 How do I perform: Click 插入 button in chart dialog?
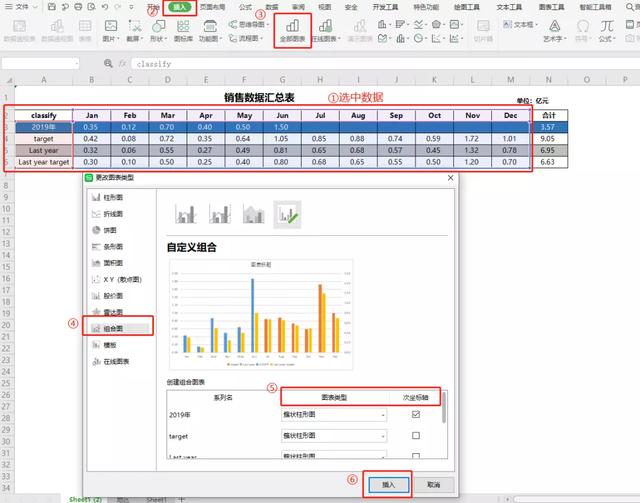(x=388, y=485)
